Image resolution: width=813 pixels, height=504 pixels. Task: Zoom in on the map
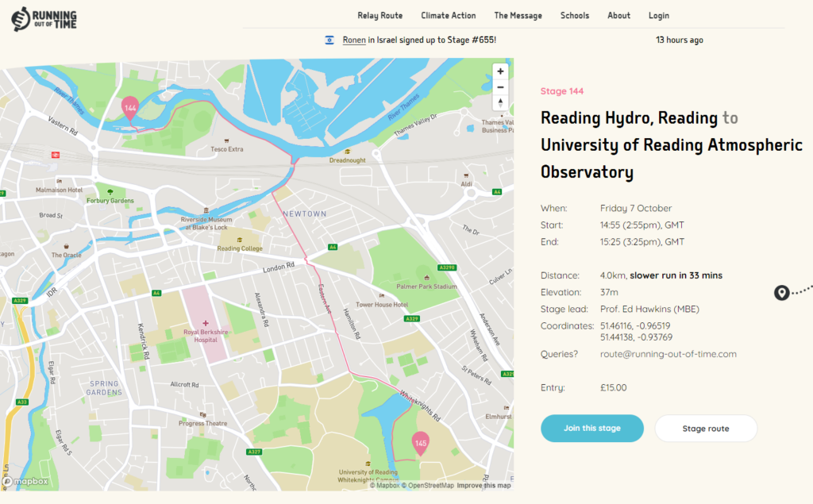[x=500, y=71]
